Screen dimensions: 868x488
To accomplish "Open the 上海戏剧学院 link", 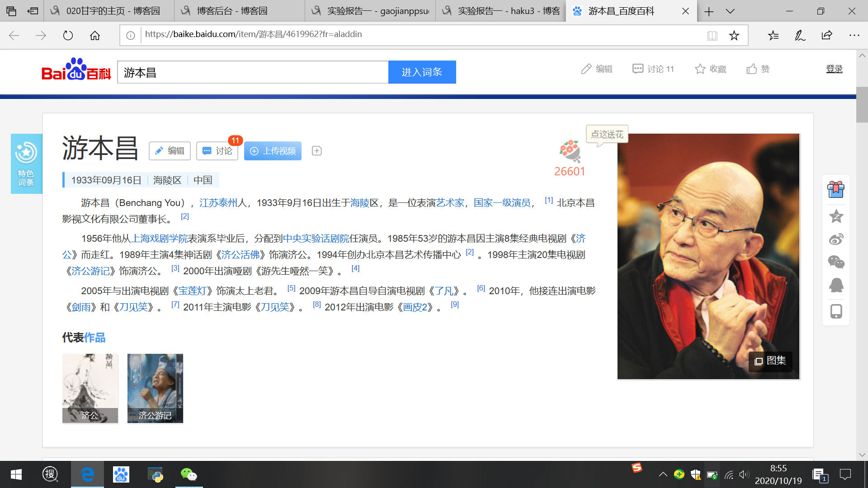I will (159, 239).
